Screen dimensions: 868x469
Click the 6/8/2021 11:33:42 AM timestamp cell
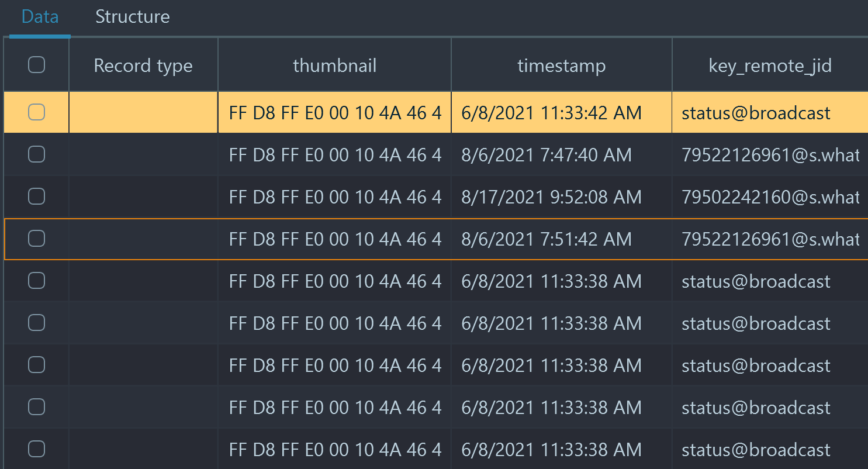click(x=562, y=112)
